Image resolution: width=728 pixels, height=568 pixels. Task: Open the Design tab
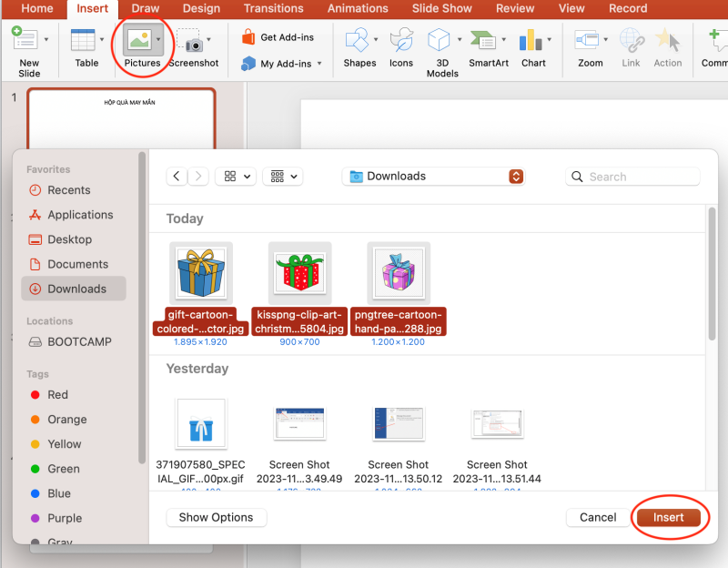[201, 8]
